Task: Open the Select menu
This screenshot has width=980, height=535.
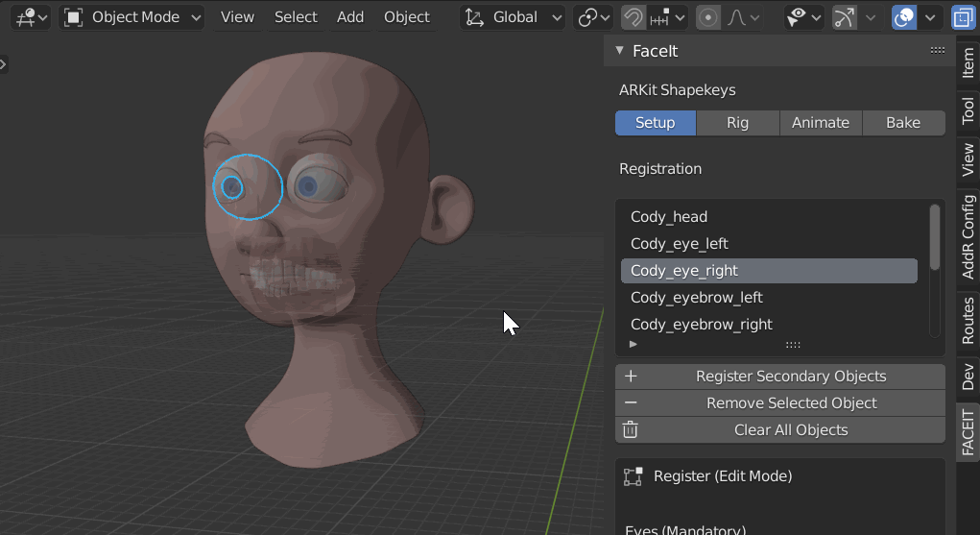Action: (x=296, y=17)
